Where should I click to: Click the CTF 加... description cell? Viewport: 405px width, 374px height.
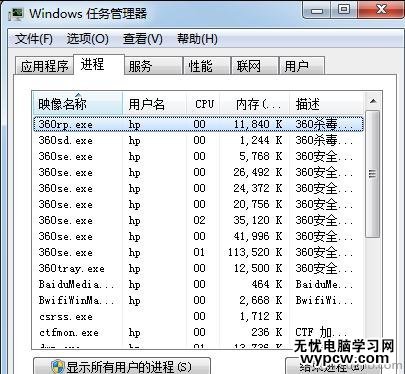click(x=321, y=332)
